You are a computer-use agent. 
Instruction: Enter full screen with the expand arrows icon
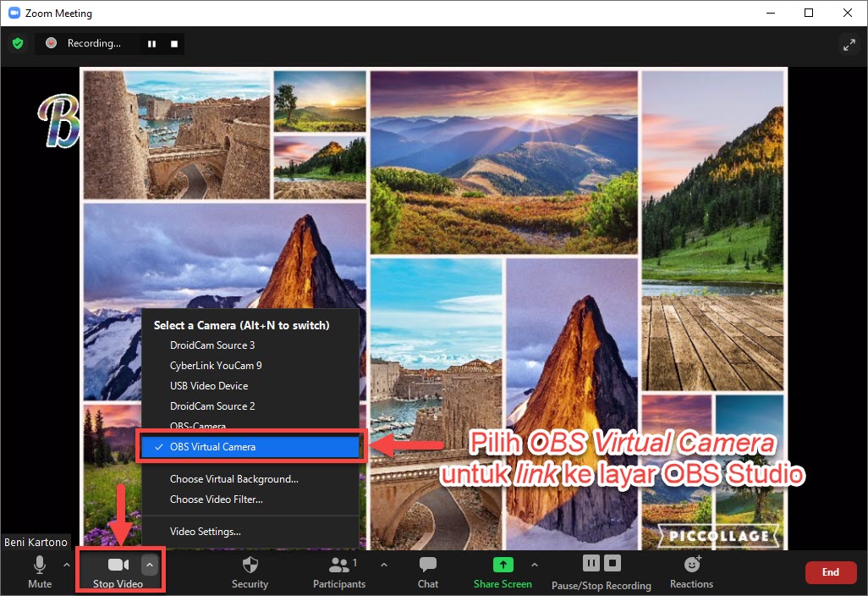[x=849, y=44]
